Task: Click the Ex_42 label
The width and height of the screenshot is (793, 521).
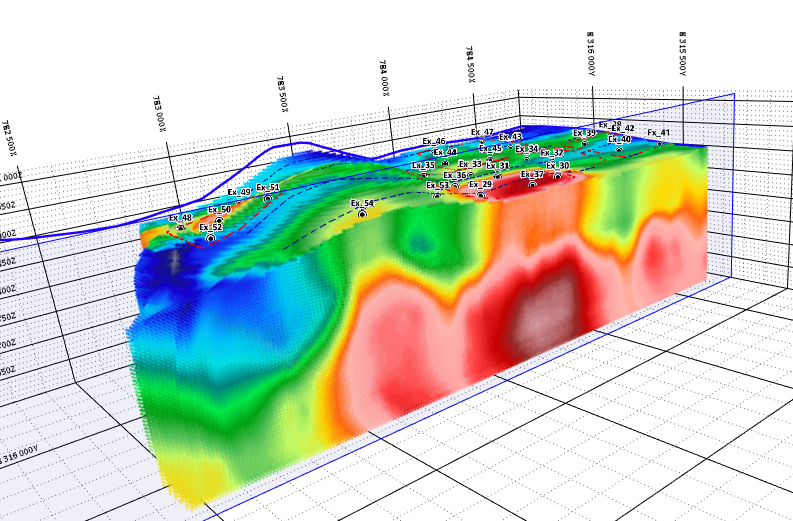Action: (623, 128)
